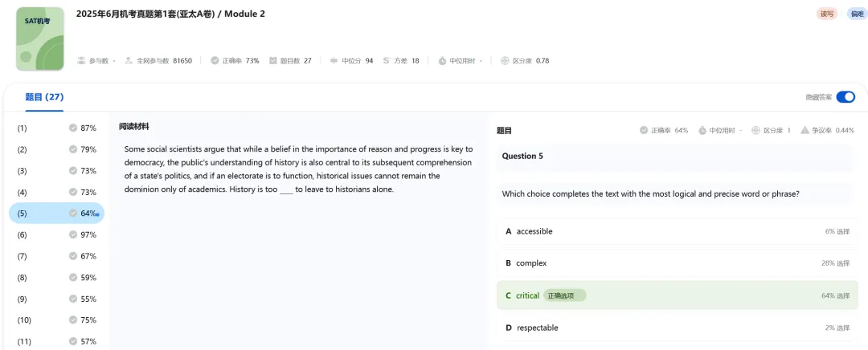This screenshot has width=868, height=350.
Task: Click the 区分度 0.78 target icon
Action: (505, 61)
